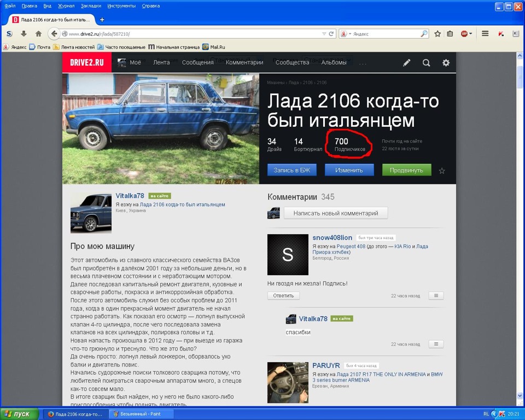Click the Продвинуть button
The width and height of the screenshot is (525, 420).
(406, 170)
